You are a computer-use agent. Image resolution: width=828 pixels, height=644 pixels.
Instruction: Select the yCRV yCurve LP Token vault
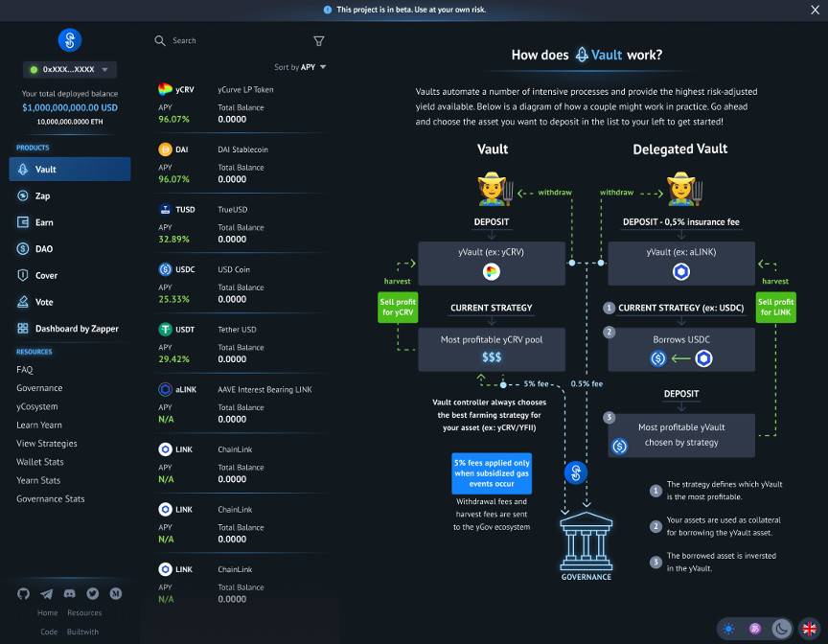240,103
